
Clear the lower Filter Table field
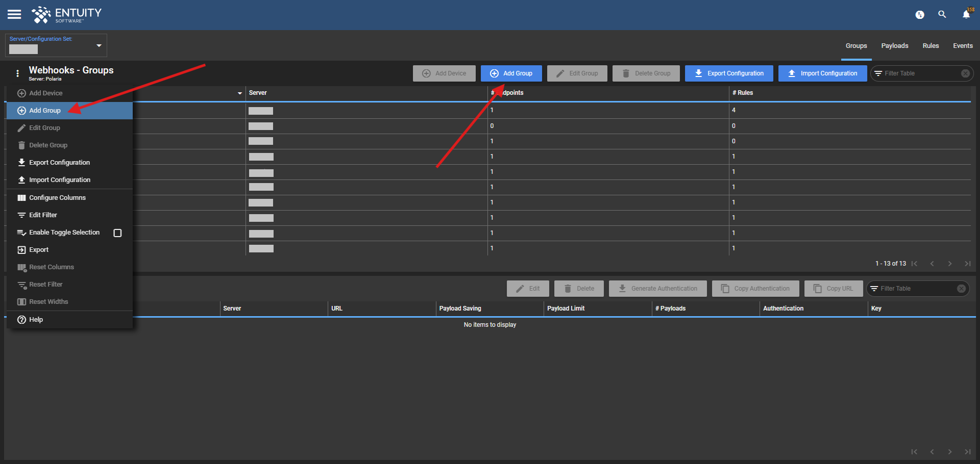pos(961,289)
